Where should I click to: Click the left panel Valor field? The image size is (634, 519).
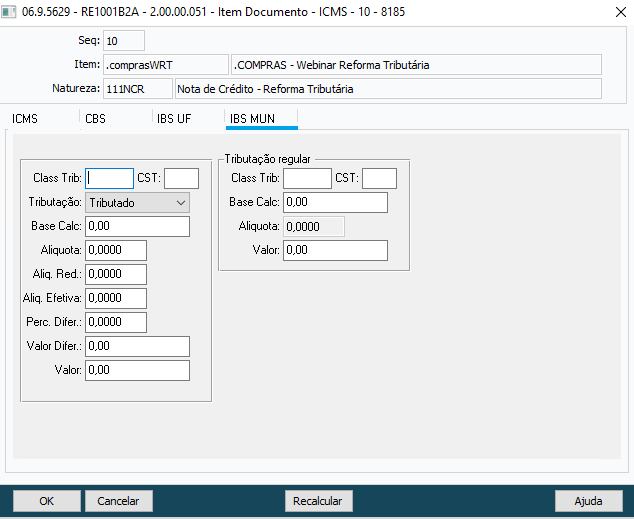point(137,370)
